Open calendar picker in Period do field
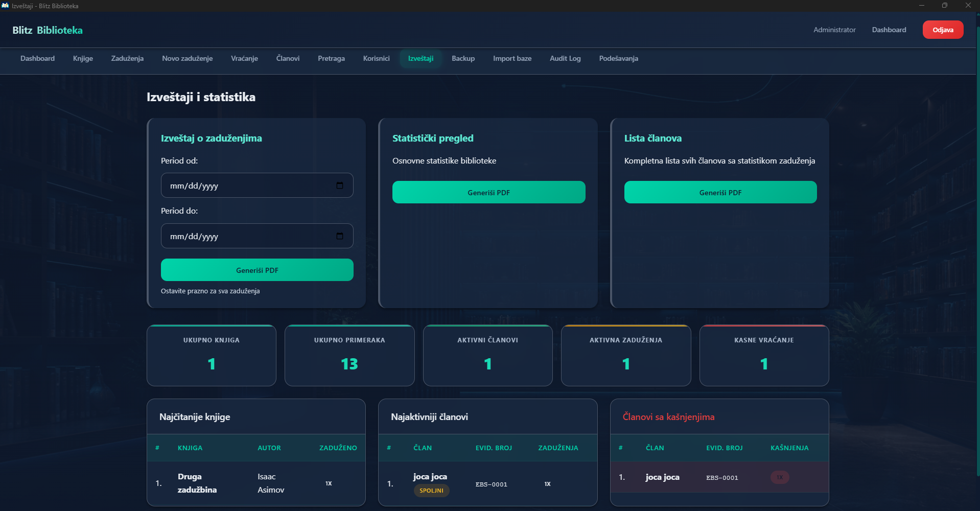Screen dimensions: 980x511 (340, 236)
